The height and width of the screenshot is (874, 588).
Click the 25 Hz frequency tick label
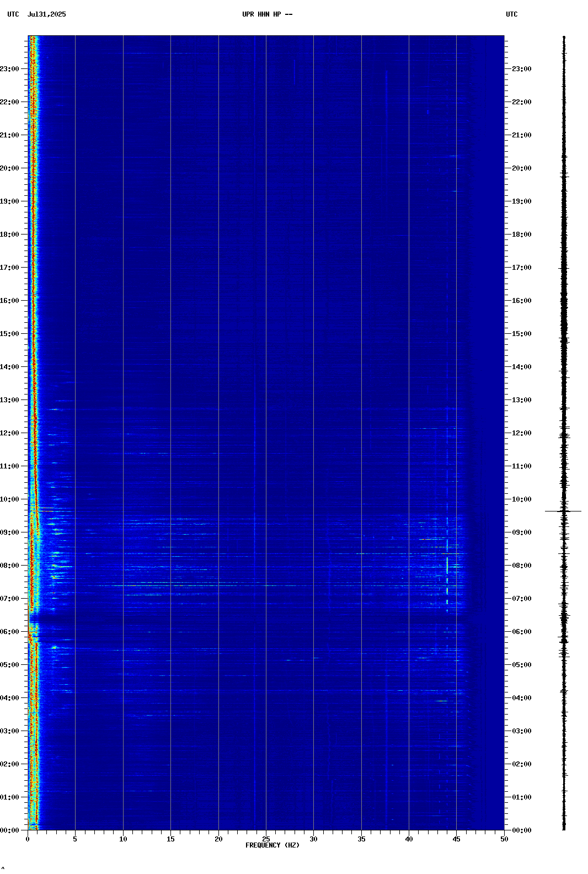coord(266,839)
